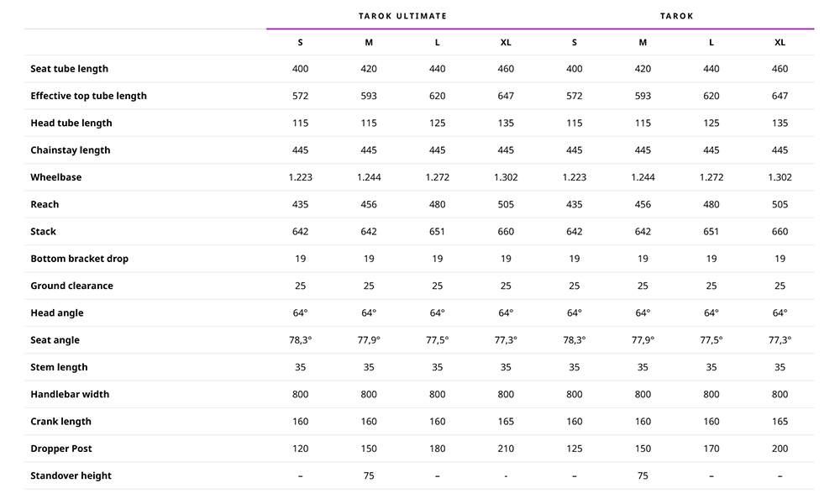Viewport: 840px width, 504px height.
Task: Click the Stem length row label
Action: (59, 367)
